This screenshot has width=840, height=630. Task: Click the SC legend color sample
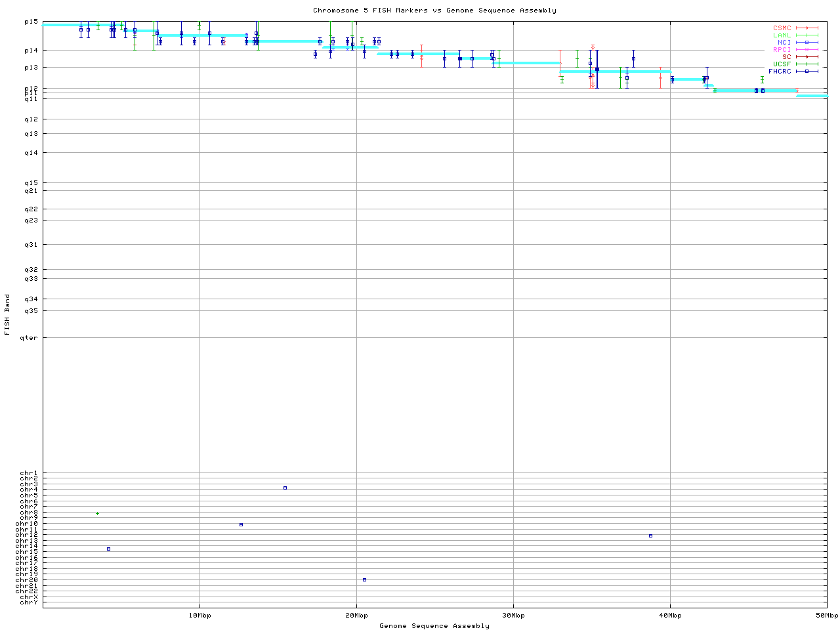[x=807, y=57]
